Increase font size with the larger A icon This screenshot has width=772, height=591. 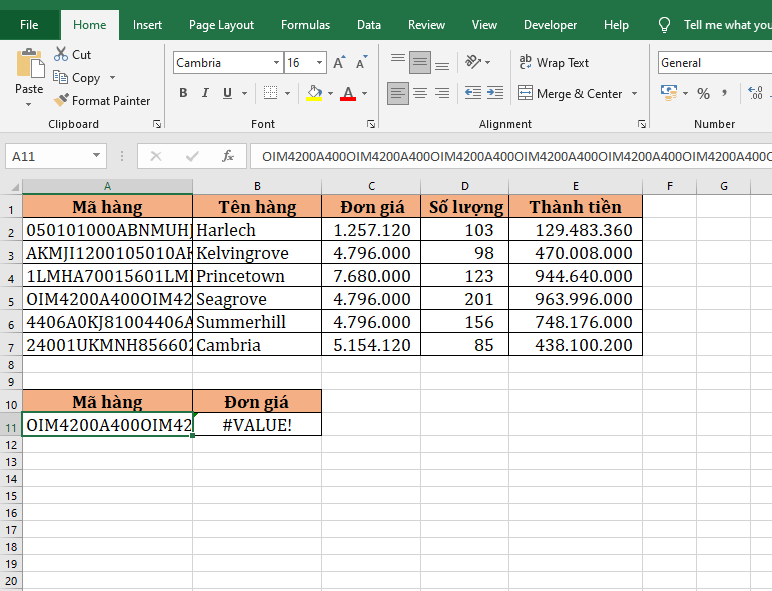339,63
